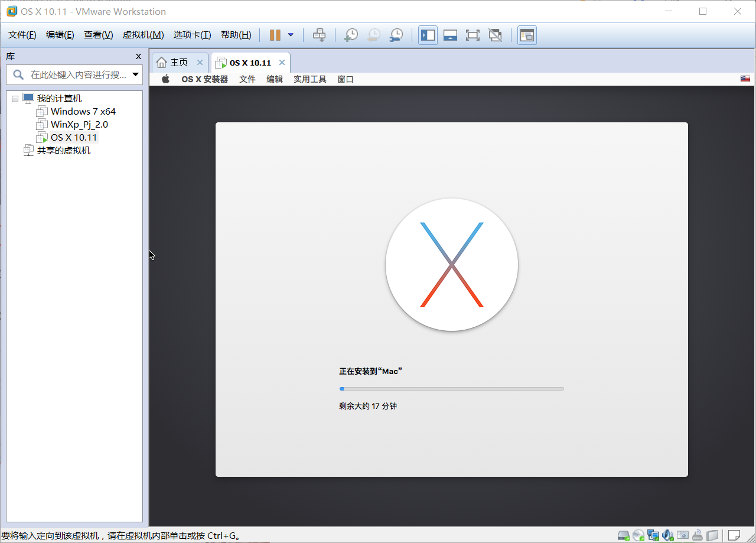Open the 窗口 menu
This screenshot has width=756, height=543.
(346, 79)
